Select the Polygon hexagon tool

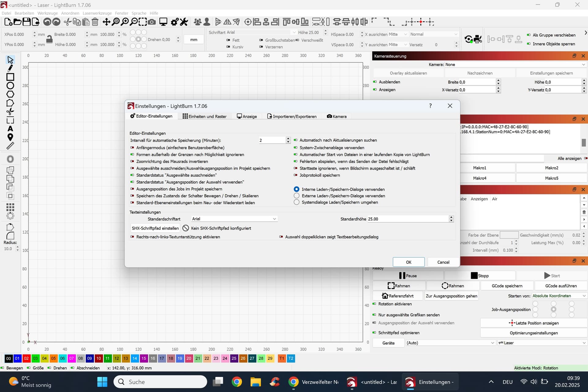(10, 94)
